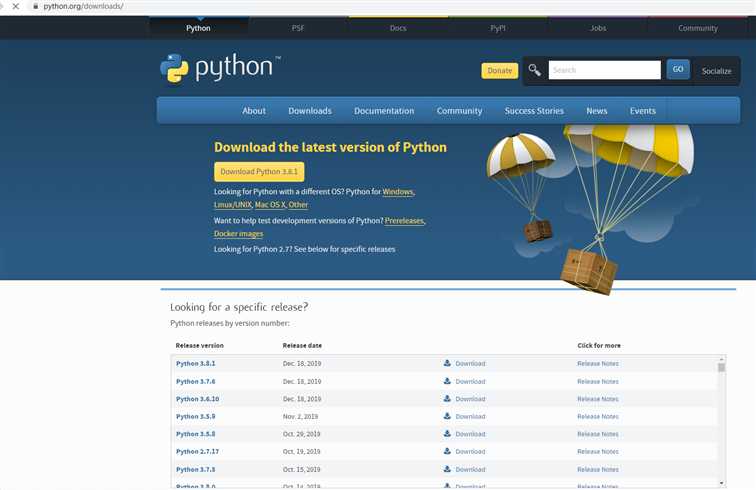The image size is (756, 490).
Task: Open the News menu
Action: (x=597, y=110)
